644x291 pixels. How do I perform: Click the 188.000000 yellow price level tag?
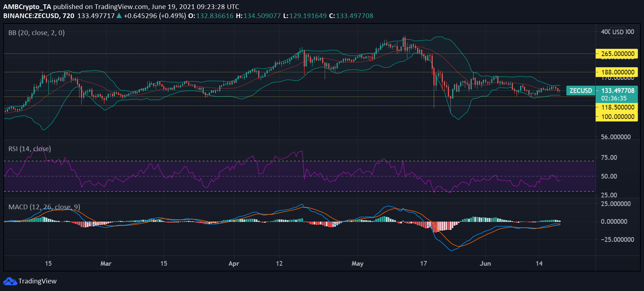point(617,72)
